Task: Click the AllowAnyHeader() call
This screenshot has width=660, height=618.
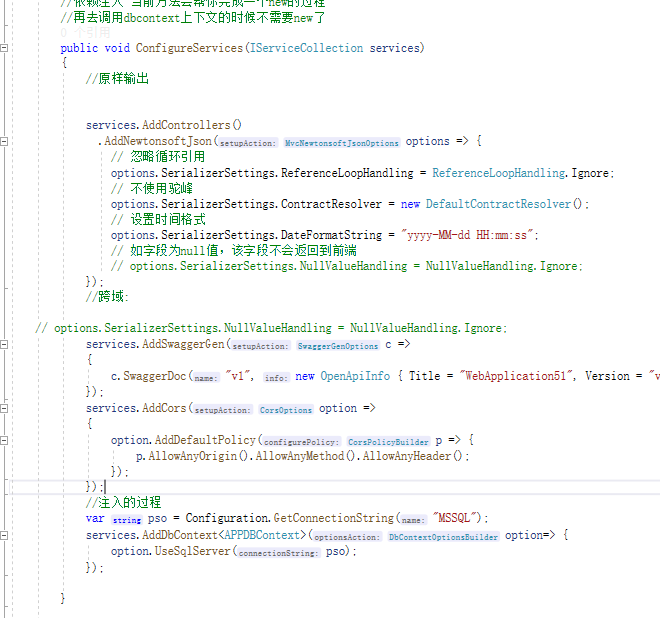Action: (413, 456)
